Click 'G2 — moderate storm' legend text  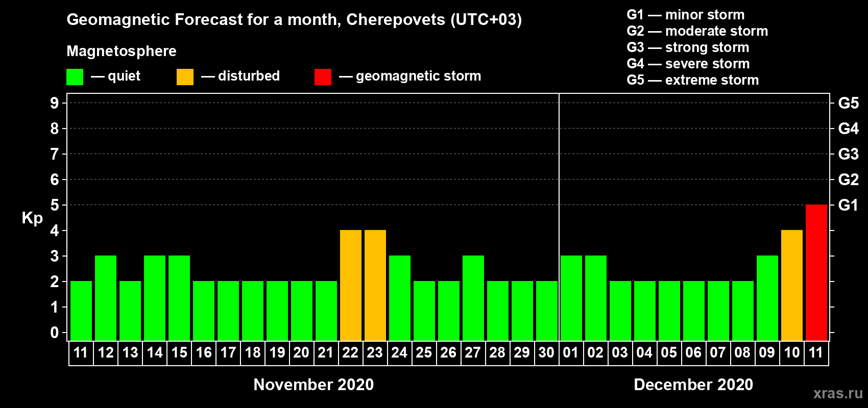click(x=697, y=31)
